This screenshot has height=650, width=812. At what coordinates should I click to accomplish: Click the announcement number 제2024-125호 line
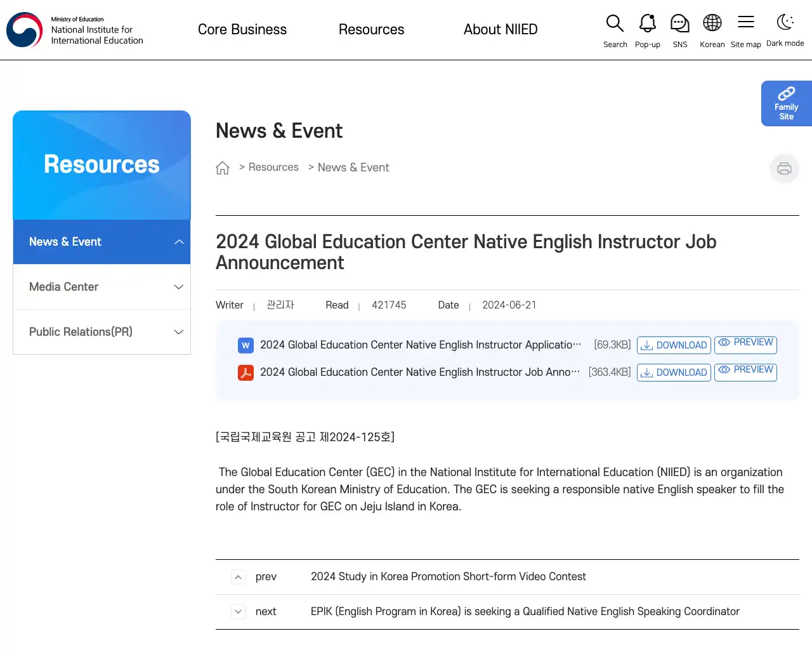tap(305, 437)
